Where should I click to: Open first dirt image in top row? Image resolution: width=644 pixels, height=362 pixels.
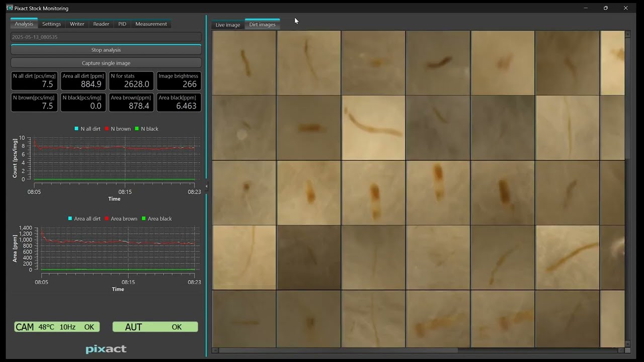point(244,63)
